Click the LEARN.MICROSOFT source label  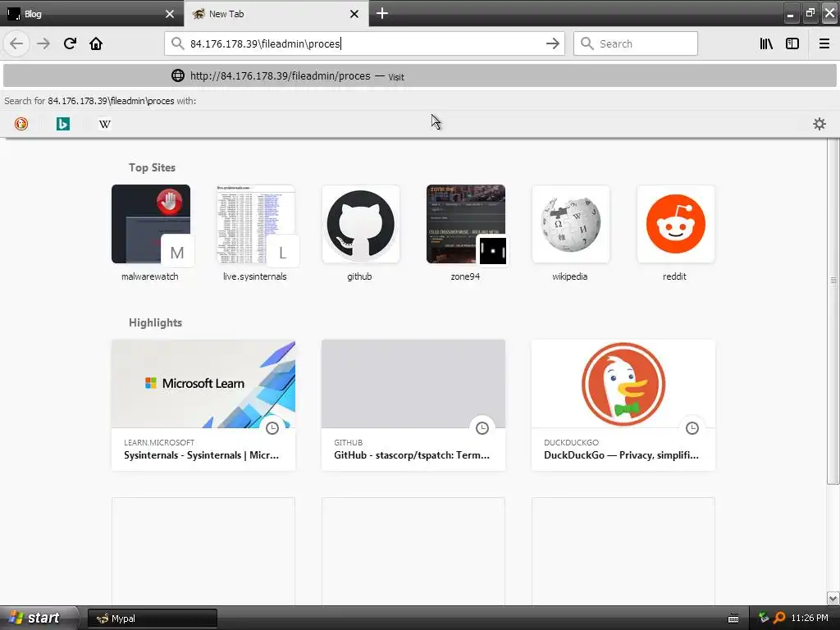click(x=159, y=442)
